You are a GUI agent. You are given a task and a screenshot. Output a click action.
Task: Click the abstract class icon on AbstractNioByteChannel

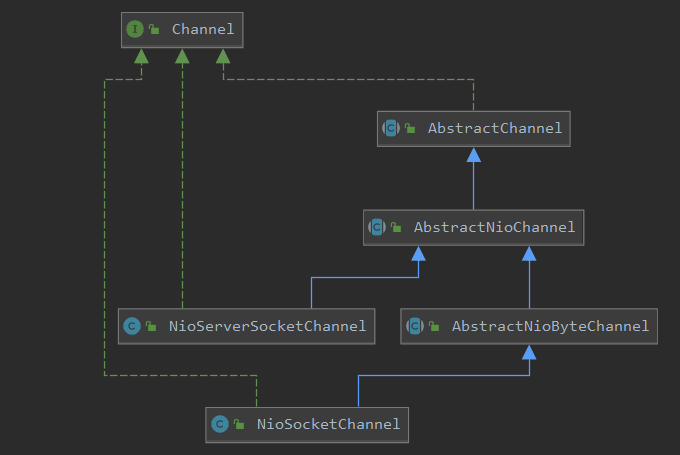414,326
